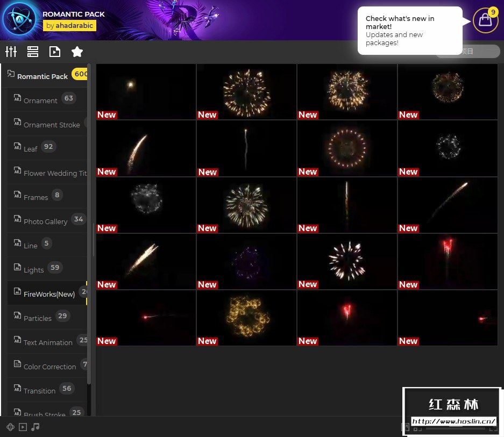Open the Transition category
The width and height of the screenshot is (504, 437).
[x=47, y=390]
